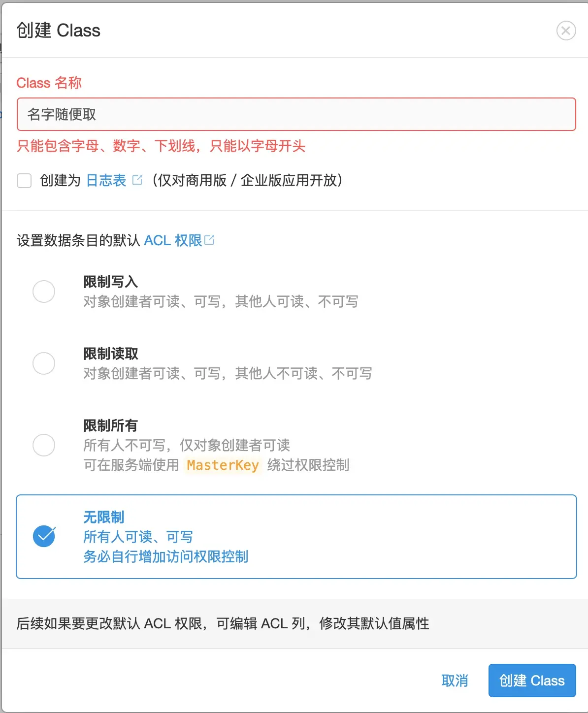Select the 限制读取 radio button
Viewport: 588px width, 713px height.
click(x=44, y=363)
